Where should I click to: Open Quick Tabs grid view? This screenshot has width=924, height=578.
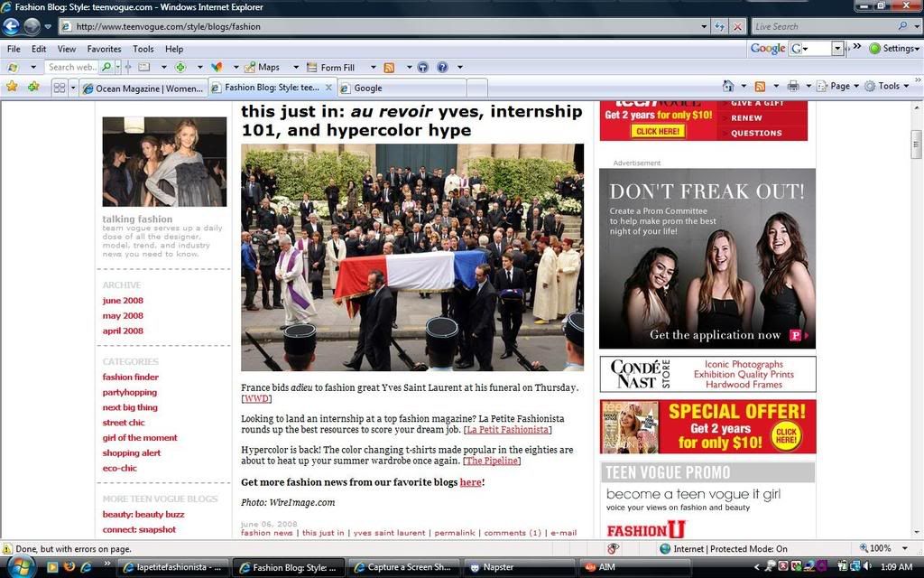click(x=59, y=88)
